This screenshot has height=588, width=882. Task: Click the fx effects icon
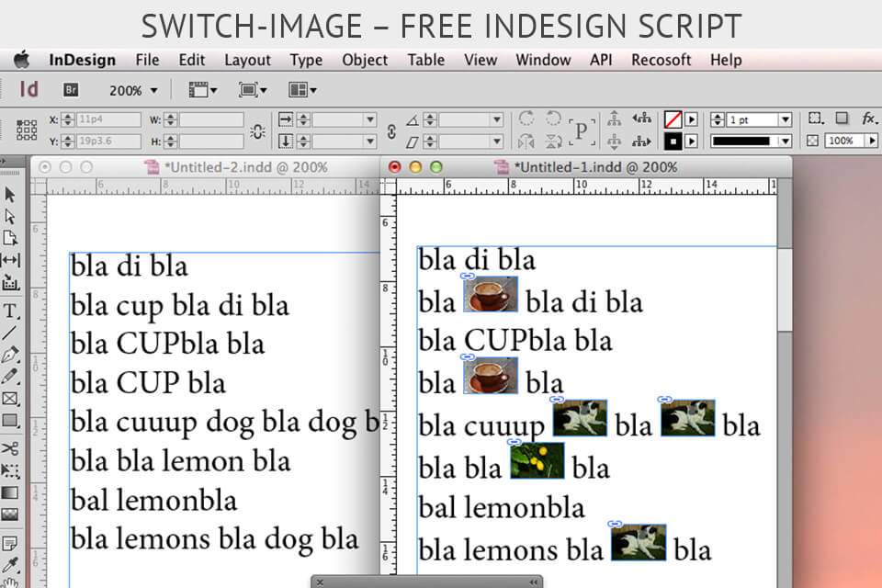867,119
